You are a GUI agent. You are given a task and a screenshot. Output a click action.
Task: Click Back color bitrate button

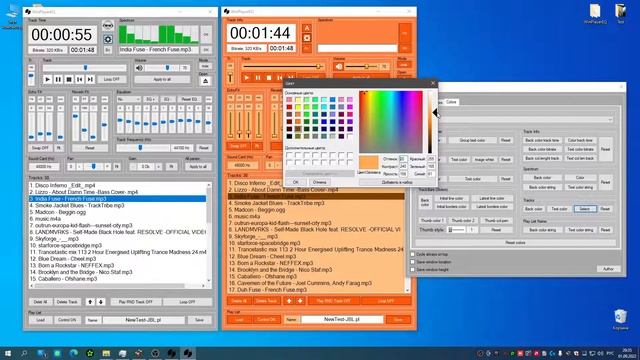pos(542,149)
